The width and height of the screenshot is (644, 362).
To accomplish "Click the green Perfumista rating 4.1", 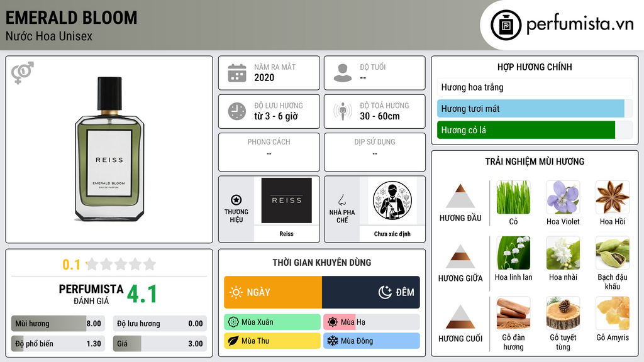I will point(142,294).
